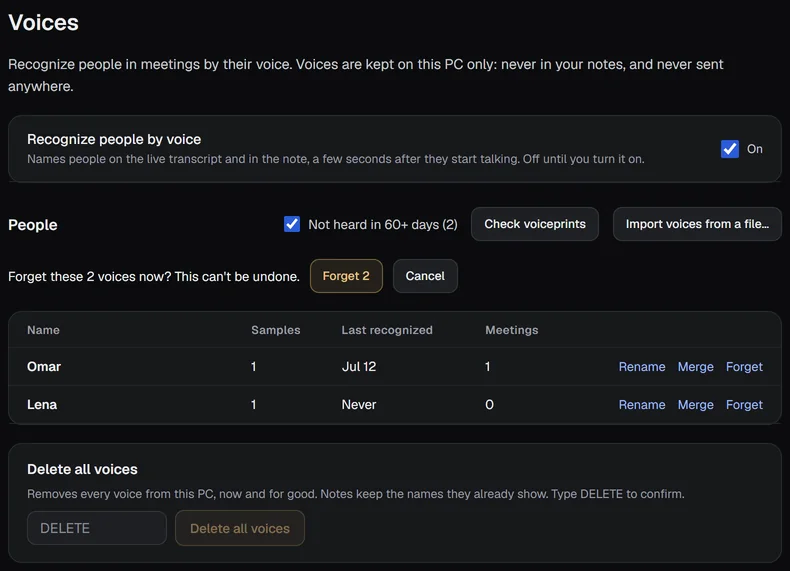
Task: Open Import voices from a file
Action: coord(697,224)
